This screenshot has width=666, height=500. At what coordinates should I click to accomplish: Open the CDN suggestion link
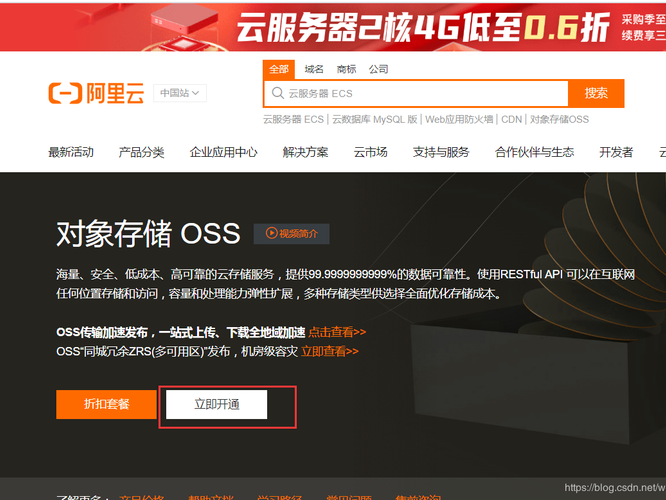[x=511, y=119]
